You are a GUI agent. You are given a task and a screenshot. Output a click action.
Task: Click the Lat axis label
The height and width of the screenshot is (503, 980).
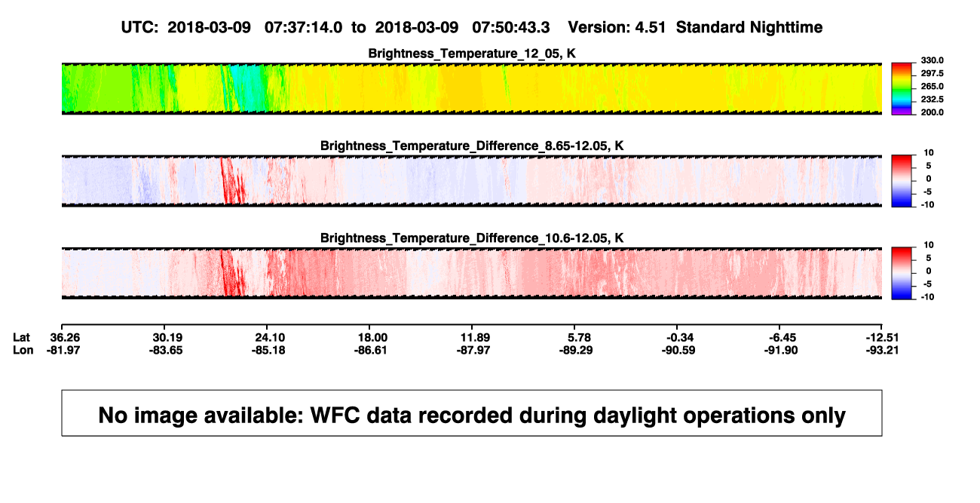pos(23,337)
